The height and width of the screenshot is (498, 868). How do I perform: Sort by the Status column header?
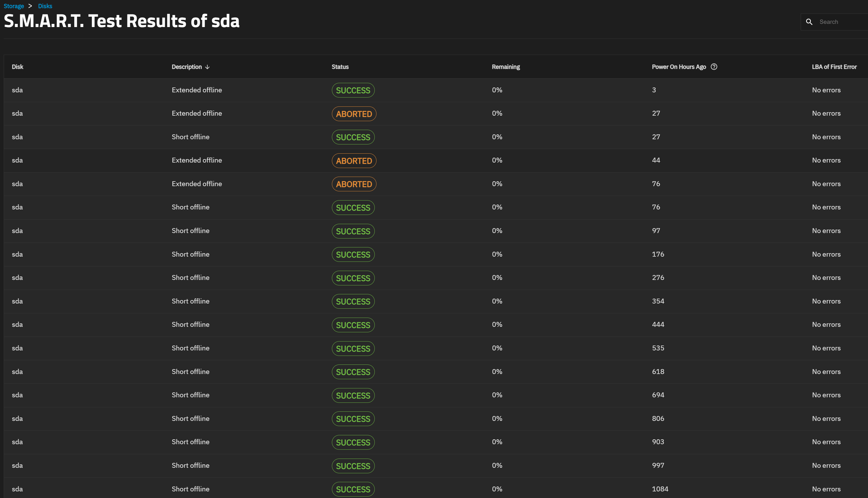[x=340, y=67]
